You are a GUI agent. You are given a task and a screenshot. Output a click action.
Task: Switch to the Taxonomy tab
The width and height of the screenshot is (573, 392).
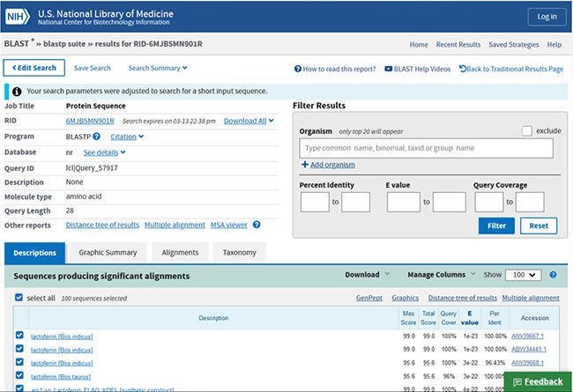[x=240, y=253]
